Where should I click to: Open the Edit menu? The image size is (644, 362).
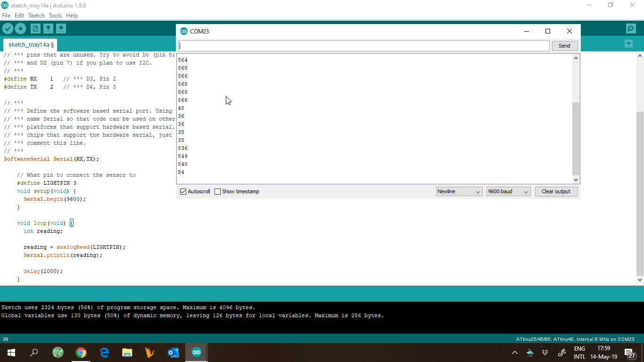point(19,16)
